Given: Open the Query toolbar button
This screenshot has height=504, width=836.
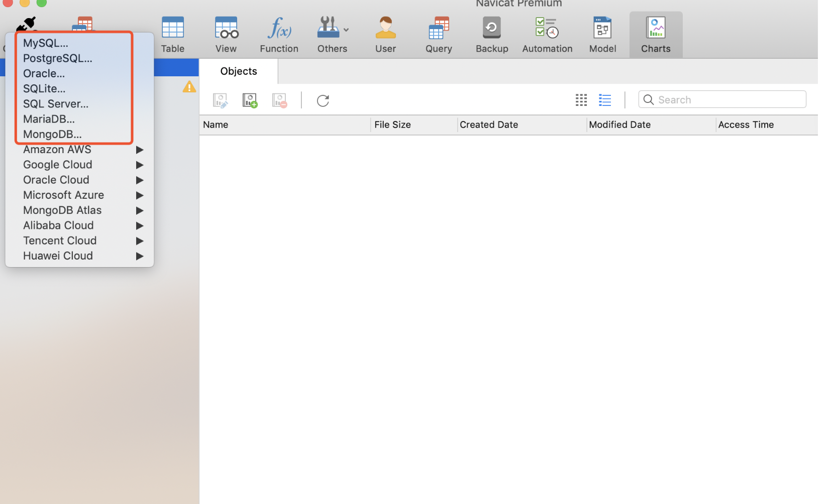Looking at the screenshot, I should click(x=439, y=35).
